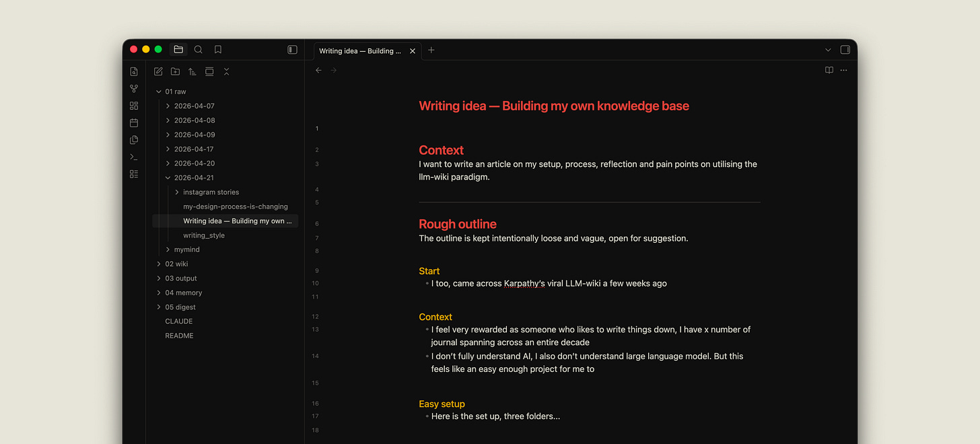Click line 'The outline is kept intentionally loose'

click(553, 238)
